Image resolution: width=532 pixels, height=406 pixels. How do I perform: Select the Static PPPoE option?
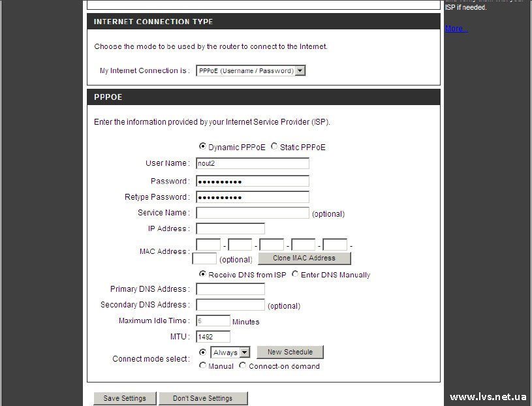click(274, 147)
